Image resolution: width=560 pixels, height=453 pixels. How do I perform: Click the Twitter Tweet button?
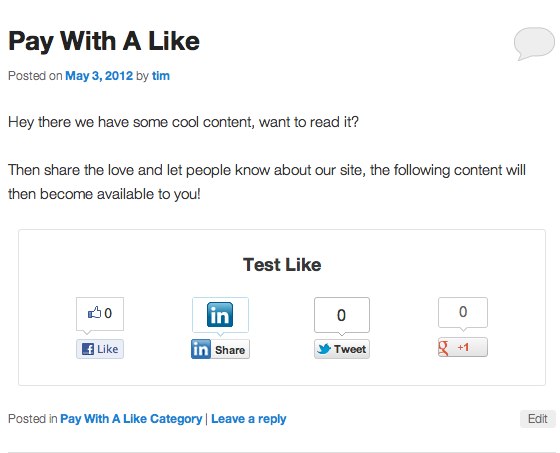(x=342, y=349)
